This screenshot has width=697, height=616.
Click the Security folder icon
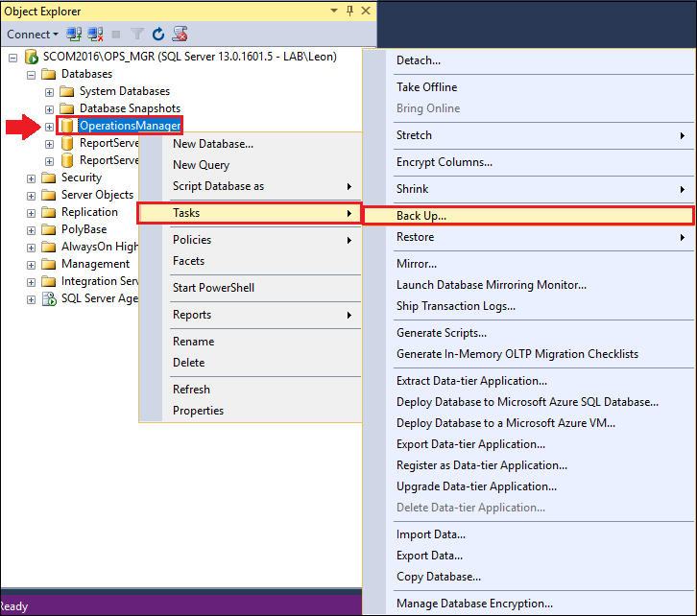(48, 178)
